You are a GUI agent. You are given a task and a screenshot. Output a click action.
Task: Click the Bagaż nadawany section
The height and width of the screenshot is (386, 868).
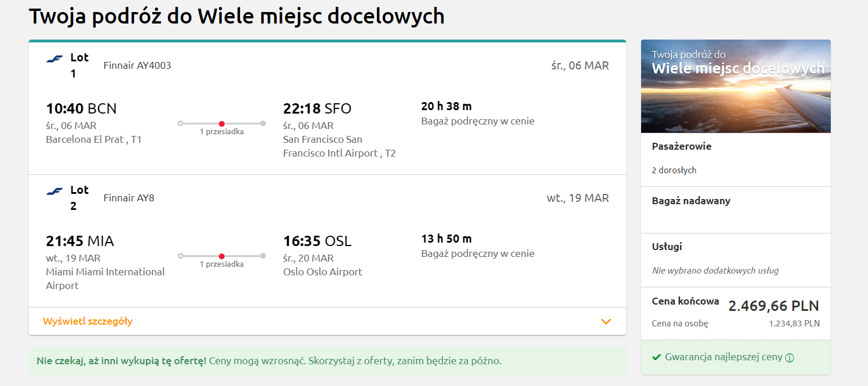(x=736, y=210)
